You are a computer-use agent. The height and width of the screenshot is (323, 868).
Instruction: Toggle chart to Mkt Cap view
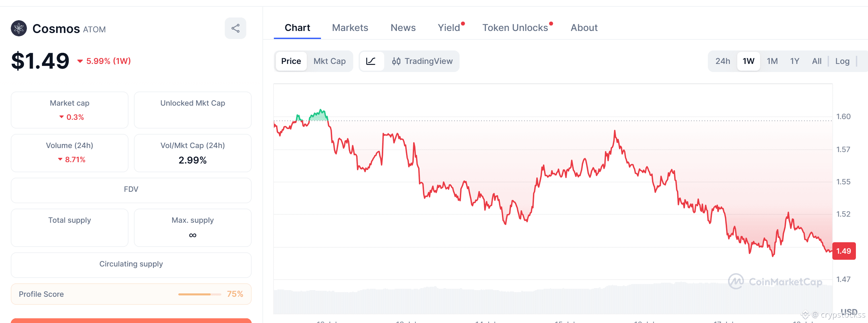[x=330, y=61]
